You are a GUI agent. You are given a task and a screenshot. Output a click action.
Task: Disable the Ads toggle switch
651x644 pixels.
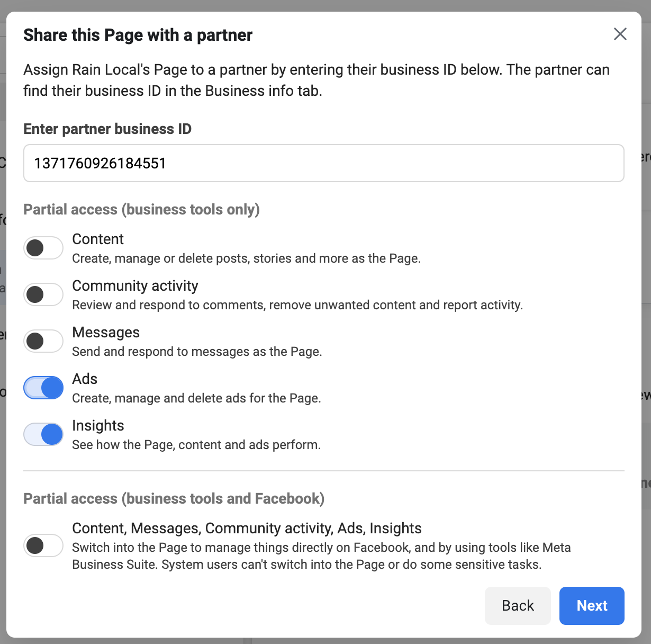point(43,388)
